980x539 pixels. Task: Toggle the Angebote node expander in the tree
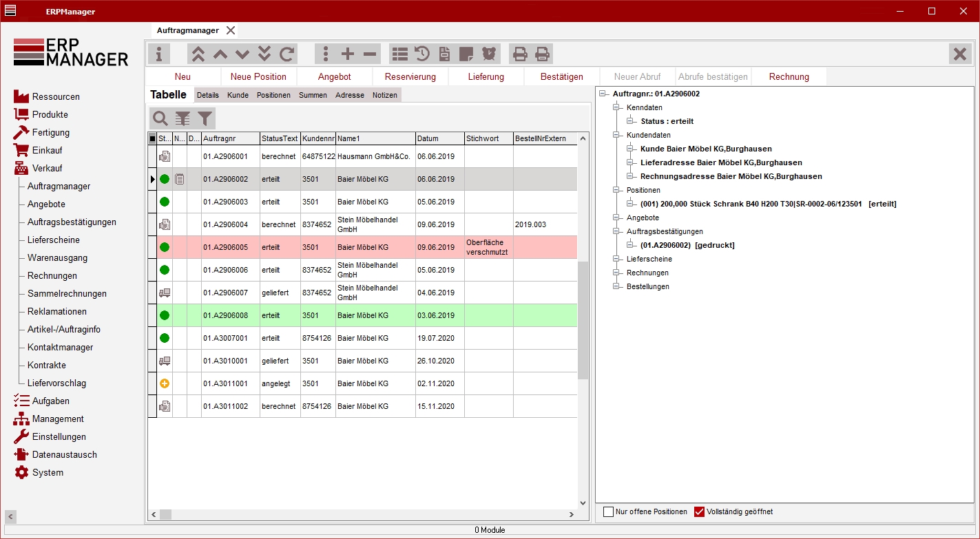(616, 218)
